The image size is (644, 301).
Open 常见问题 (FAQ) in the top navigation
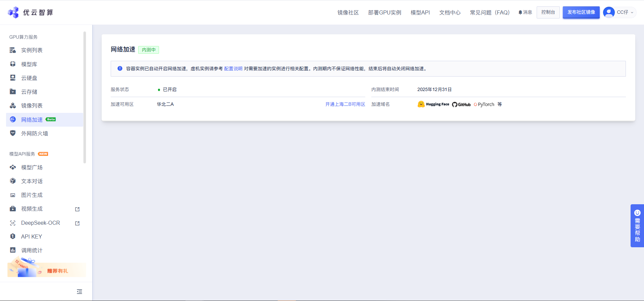[490, 12]
